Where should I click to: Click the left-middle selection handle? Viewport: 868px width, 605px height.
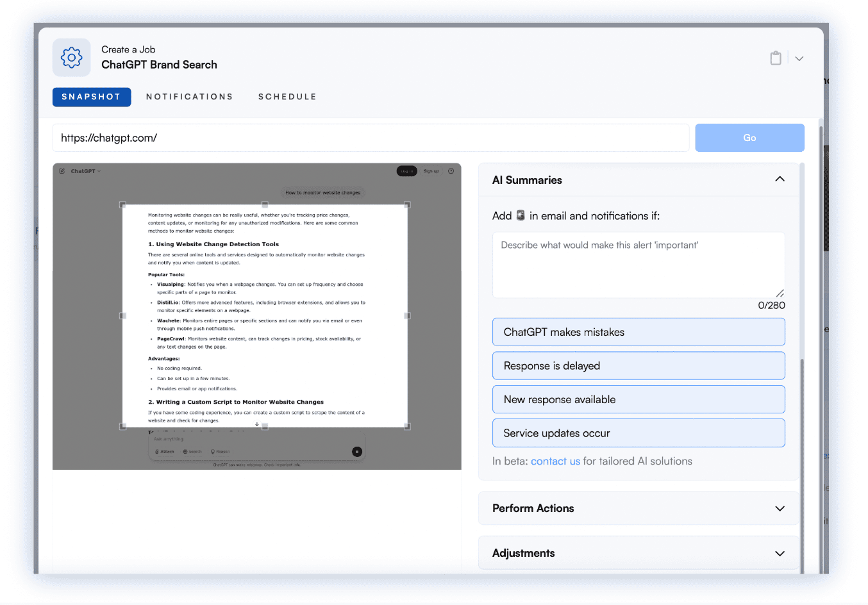[122, 316]
